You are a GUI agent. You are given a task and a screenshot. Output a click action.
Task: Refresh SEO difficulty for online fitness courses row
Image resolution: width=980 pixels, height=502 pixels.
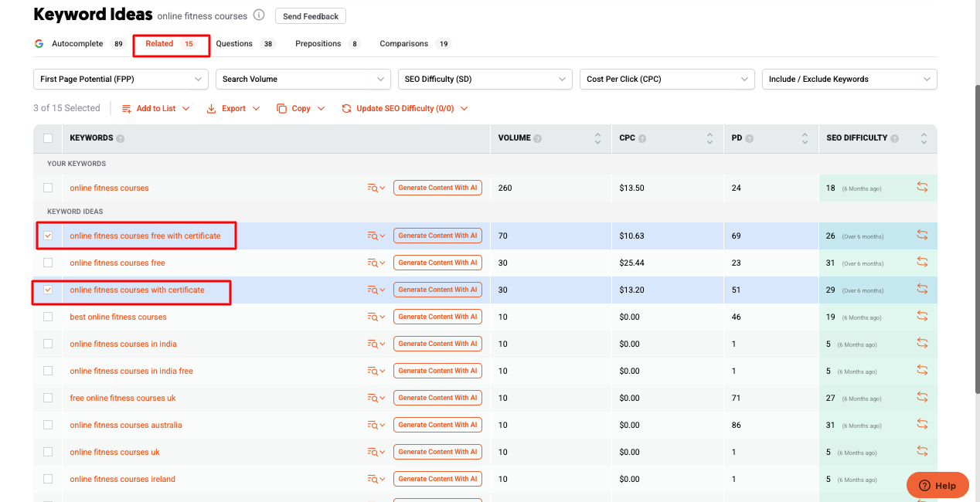[x=922, y=188]
